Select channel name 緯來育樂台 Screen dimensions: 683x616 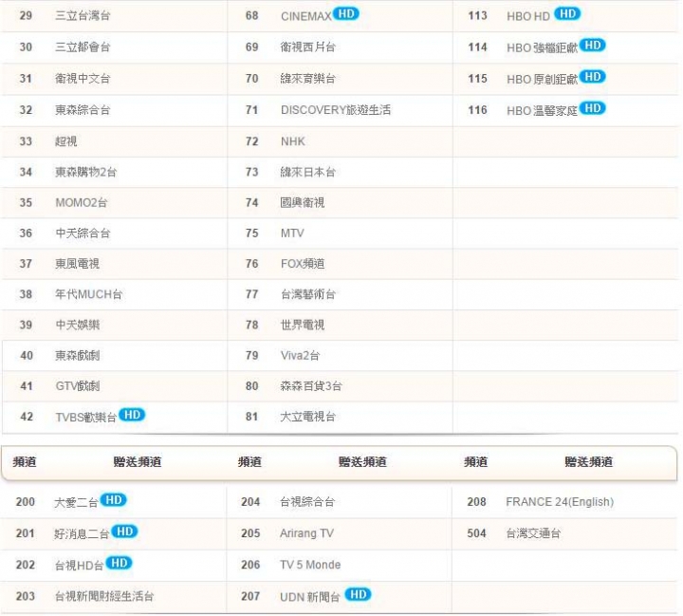pos(308,79)
